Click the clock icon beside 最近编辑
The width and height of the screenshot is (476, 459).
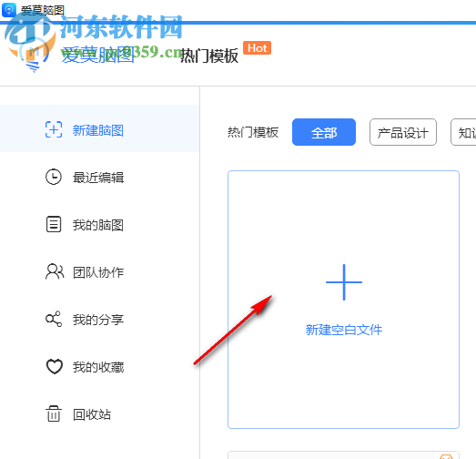point(54,177)
